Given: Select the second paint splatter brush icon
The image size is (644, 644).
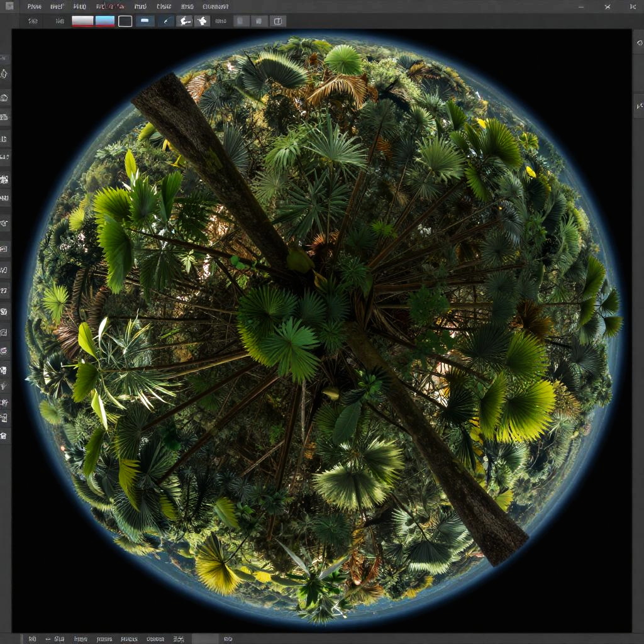Looking at the screenshot, I should pos(202,21).
